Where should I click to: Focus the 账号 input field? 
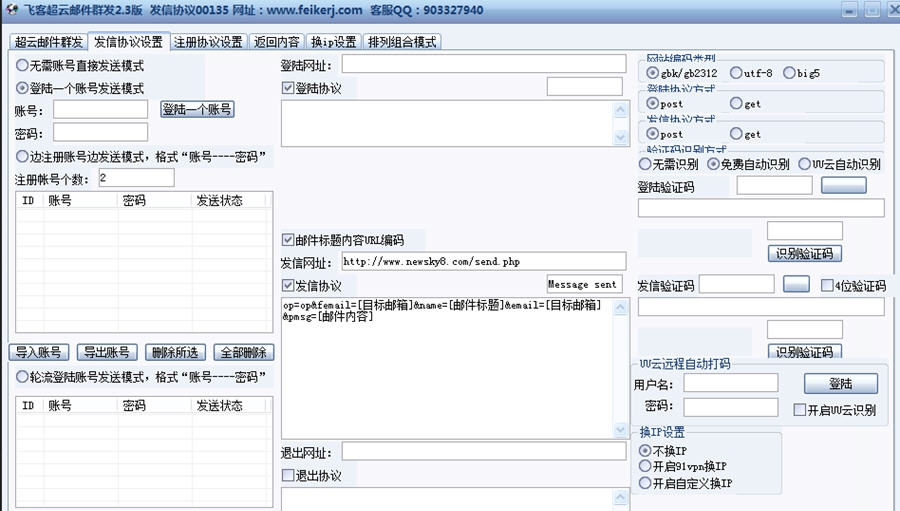100,109
